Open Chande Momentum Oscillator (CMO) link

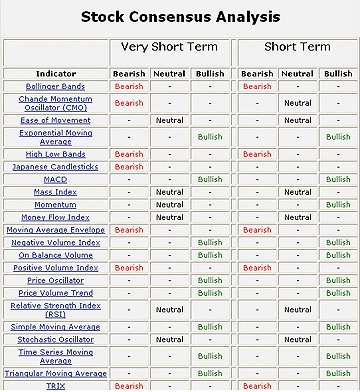[x=55, y=103]
